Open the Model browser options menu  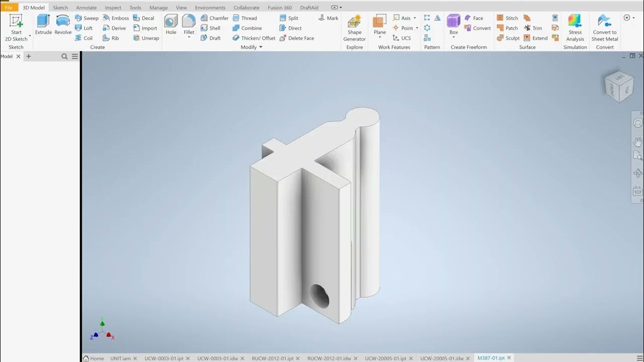tap(75, 56)
